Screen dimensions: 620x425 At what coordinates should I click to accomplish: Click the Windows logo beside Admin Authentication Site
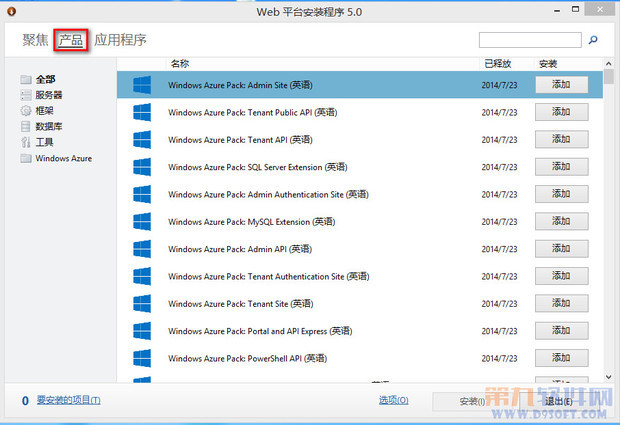click(142, 194)
